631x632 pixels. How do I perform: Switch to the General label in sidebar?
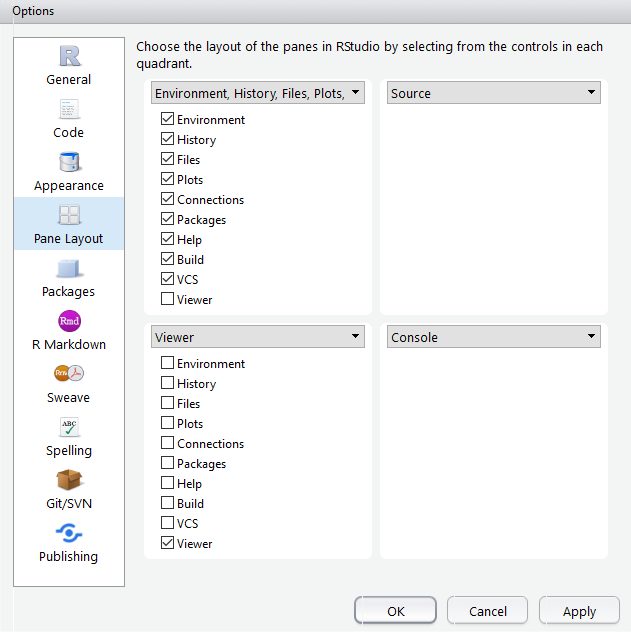click(68, 79)
